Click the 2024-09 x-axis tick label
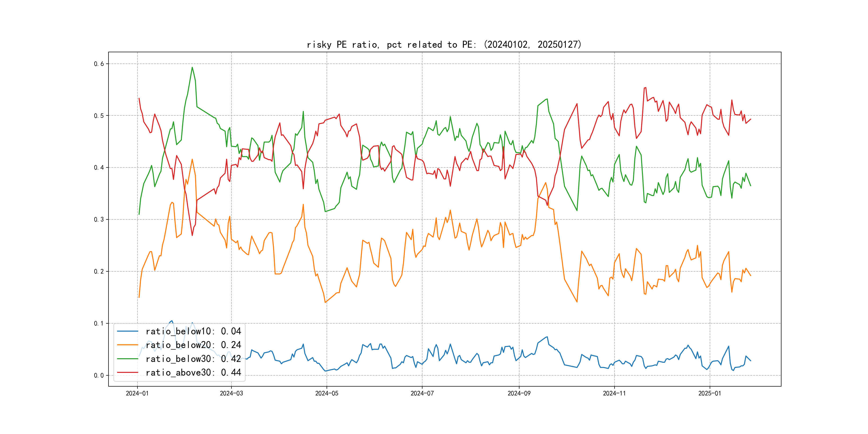The height and width of the screenshot is (434, 868). coord(519,393)
